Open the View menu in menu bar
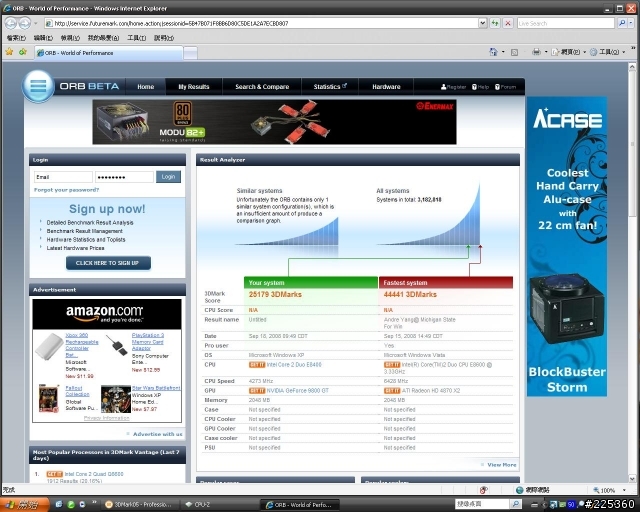The height and width of the screenshot is (512, 640). (x=70, y=38)
